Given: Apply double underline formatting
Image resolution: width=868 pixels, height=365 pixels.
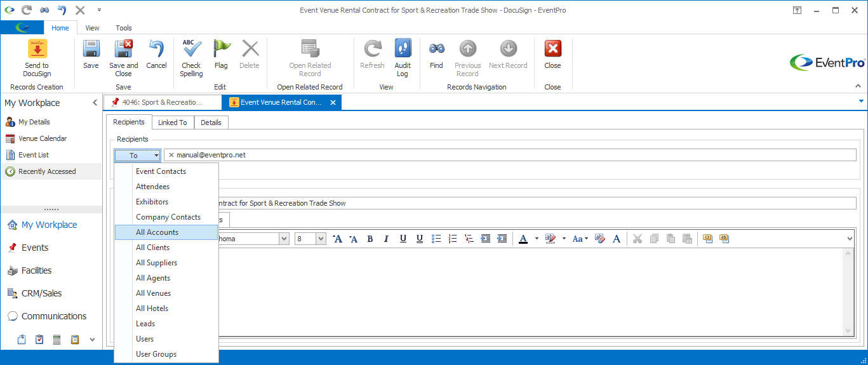Looking at the screenshot, I should tap(419, 239).
